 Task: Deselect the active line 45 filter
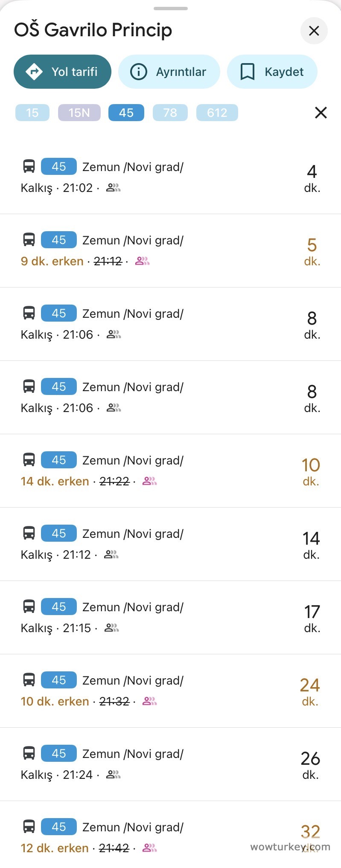(x=126, y=113)
